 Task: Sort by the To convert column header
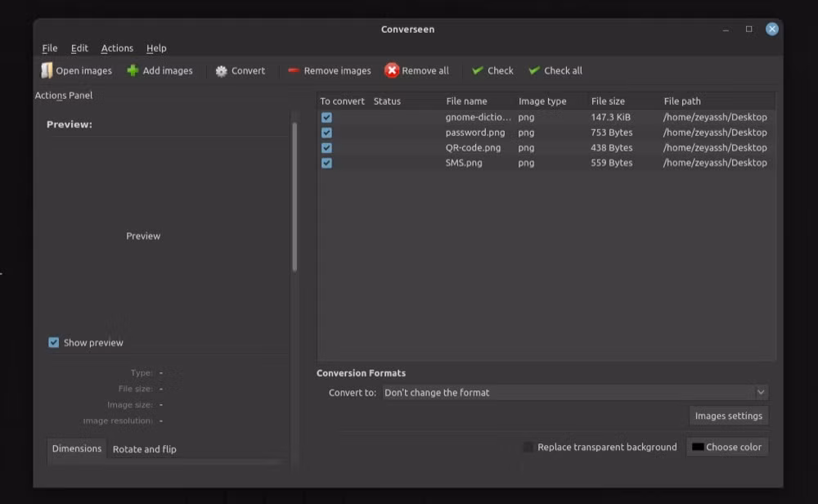(342, 101)
